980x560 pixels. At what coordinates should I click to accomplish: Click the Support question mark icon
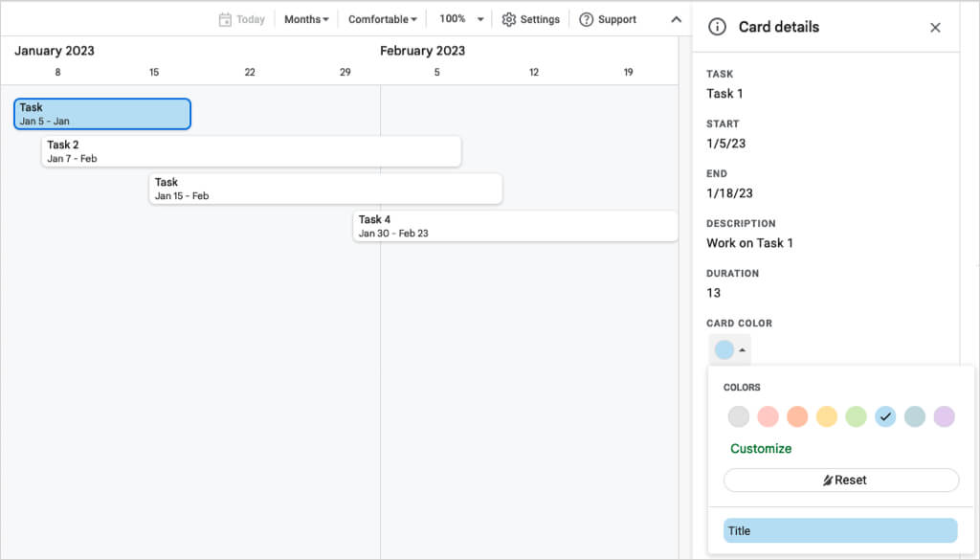point(587,19)
